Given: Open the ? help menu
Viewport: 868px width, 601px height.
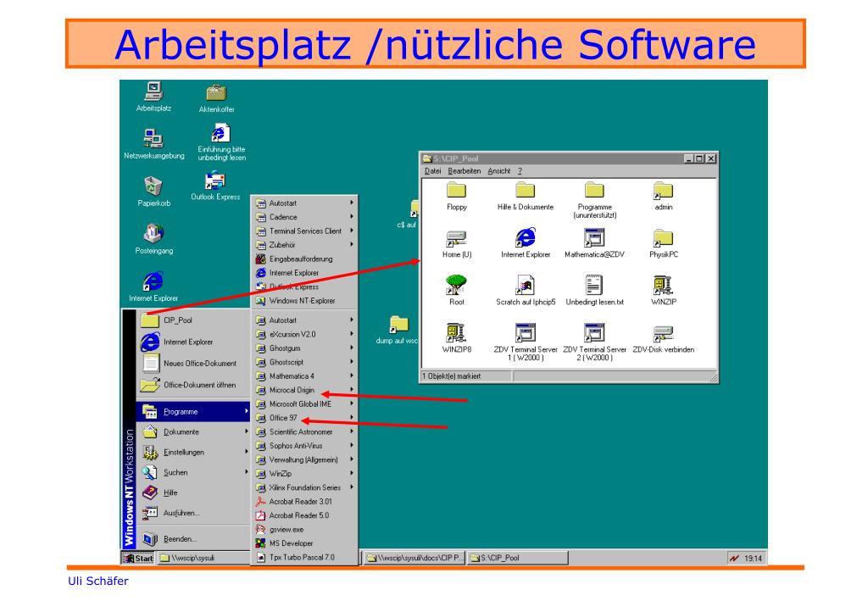Looking at the screenshot, I should click(x=520, y=171).
